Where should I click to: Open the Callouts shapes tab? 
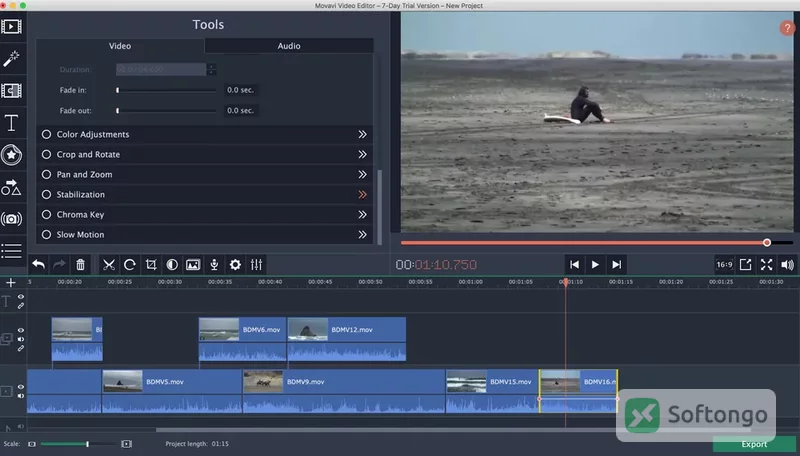click(x=11, y=188)
